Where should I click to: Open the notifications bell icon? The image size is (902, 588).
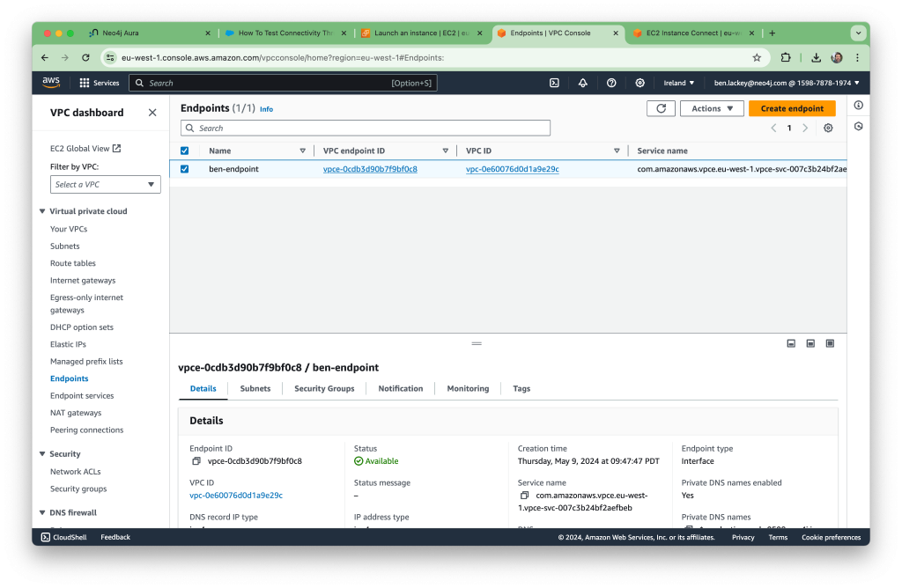click(582, 83)
